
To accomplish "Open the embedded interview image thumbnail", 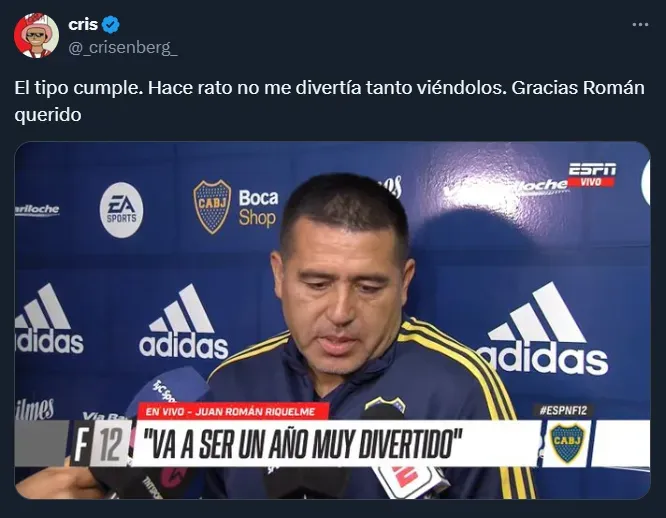I will tap(332, 320).
